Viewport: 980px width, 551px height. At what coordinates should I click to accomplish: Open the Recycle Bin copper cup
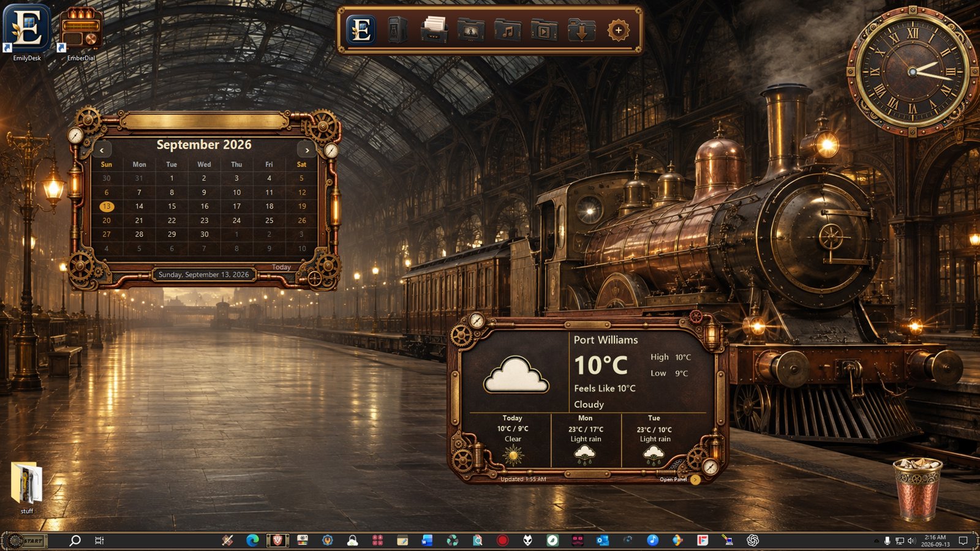(917, 489)
